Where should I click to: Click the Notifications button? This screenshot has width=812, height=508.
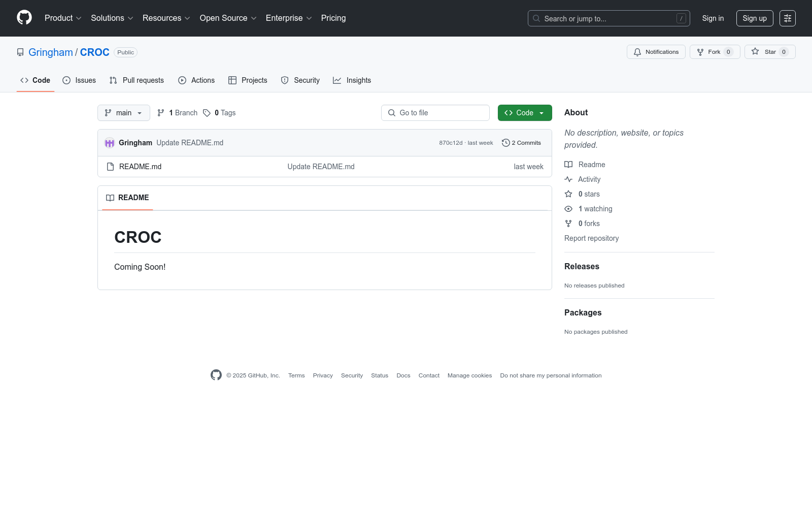(656, 52)
